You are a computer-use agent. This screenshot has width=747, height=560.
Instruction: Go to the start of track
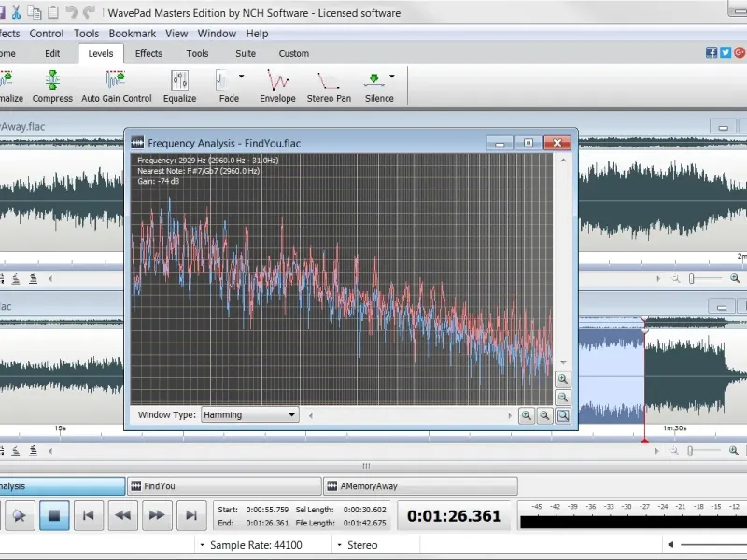(89, 514)
